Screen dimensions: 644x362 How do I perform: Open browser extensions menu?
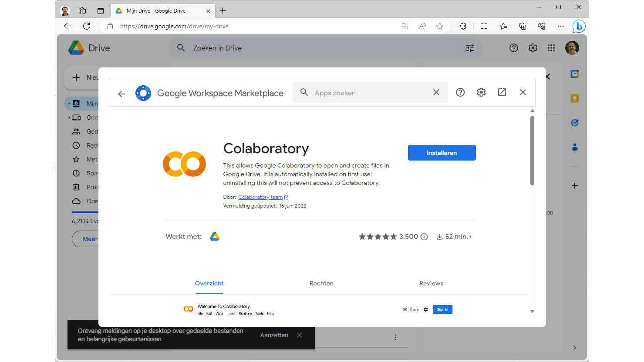click(x=463, y=26)
